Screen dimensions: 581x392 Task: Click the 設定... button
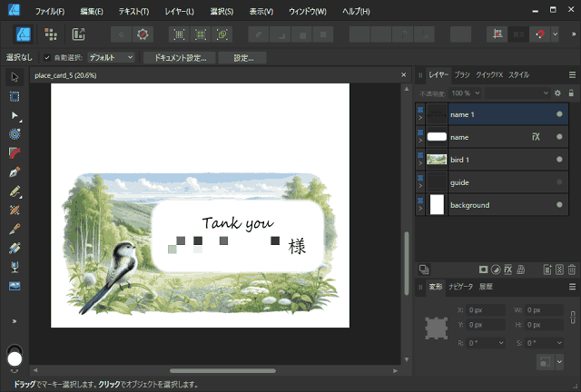click(x=242, y=58)
